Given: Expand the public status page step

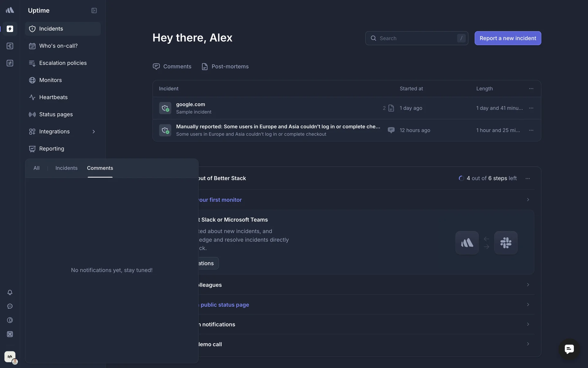Looking at the screenshot, I should pos(528,305).
